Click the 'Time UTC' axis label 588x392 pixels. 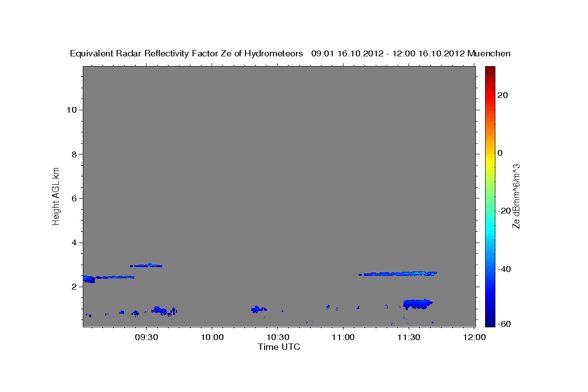point(279,347)
